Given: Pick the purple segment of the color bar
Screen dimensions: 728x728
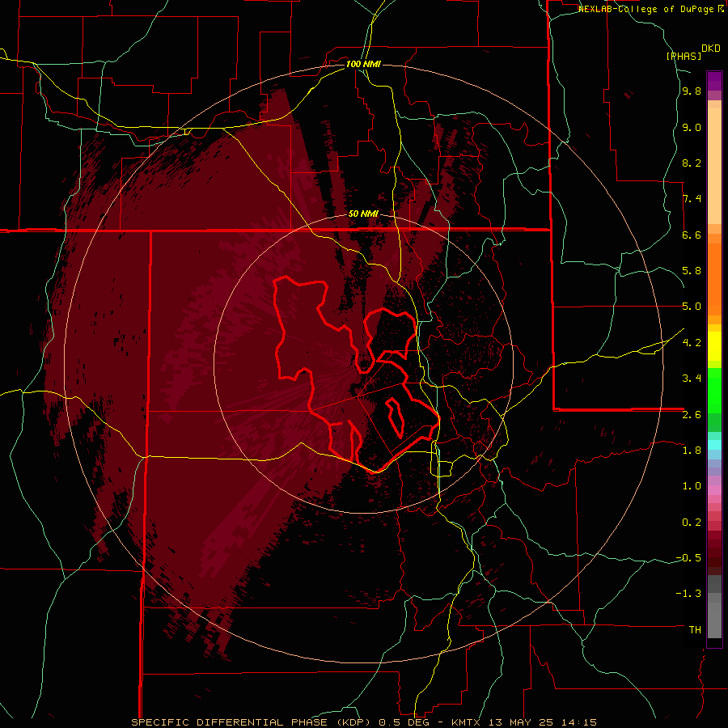Looking at the screenshot, I should [714, 81].
